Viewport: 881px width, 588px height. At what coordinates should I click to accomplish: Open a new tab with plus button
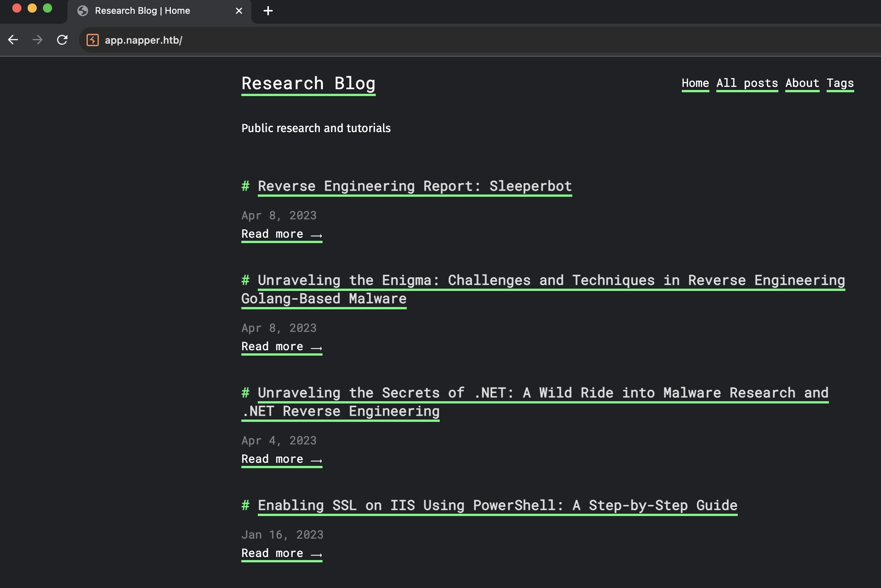tap(268, 11)
